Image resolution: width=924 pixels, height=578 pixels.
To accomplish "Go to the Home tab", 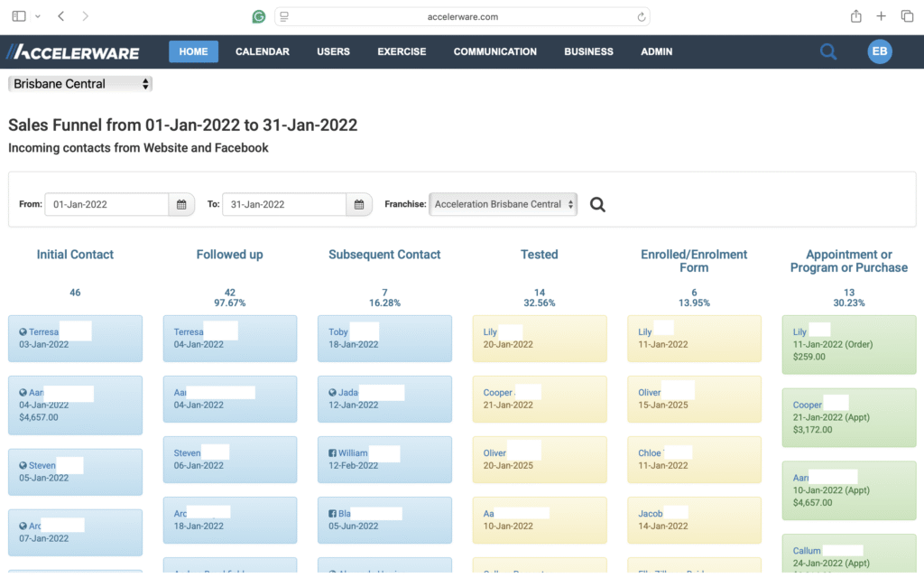I will tap(193, 51).
